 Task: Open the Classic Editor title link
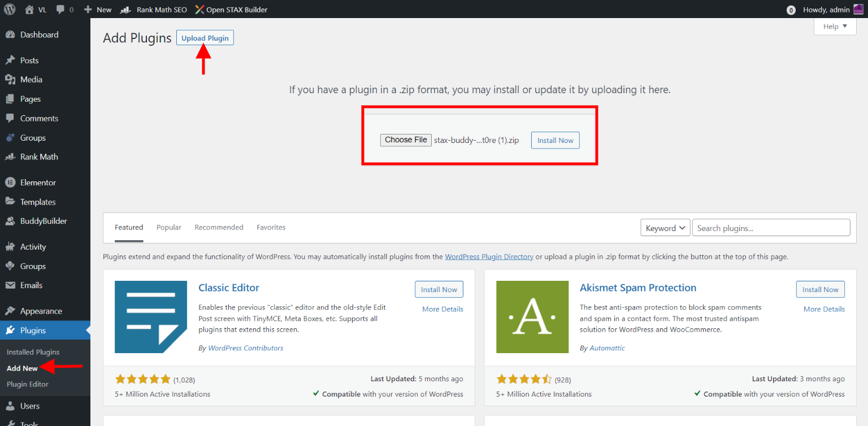pyautogui.click(x=229, y=288)
